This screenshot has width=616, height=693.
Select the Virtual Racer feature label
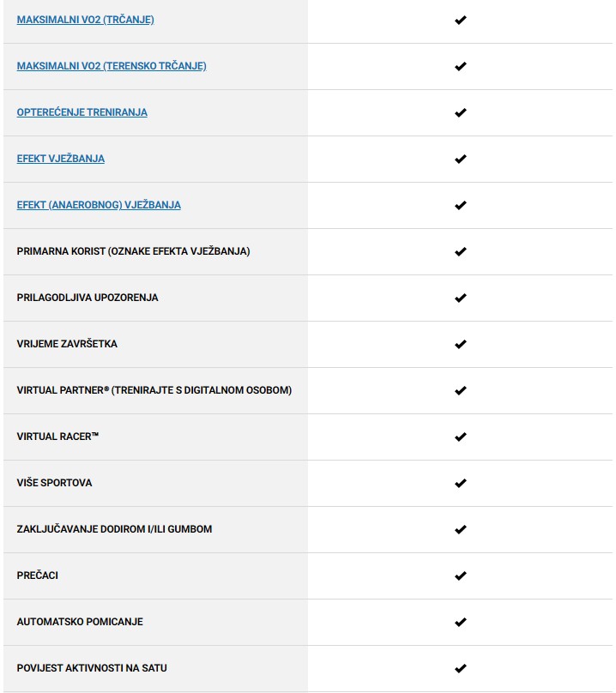tap(58, 437)
